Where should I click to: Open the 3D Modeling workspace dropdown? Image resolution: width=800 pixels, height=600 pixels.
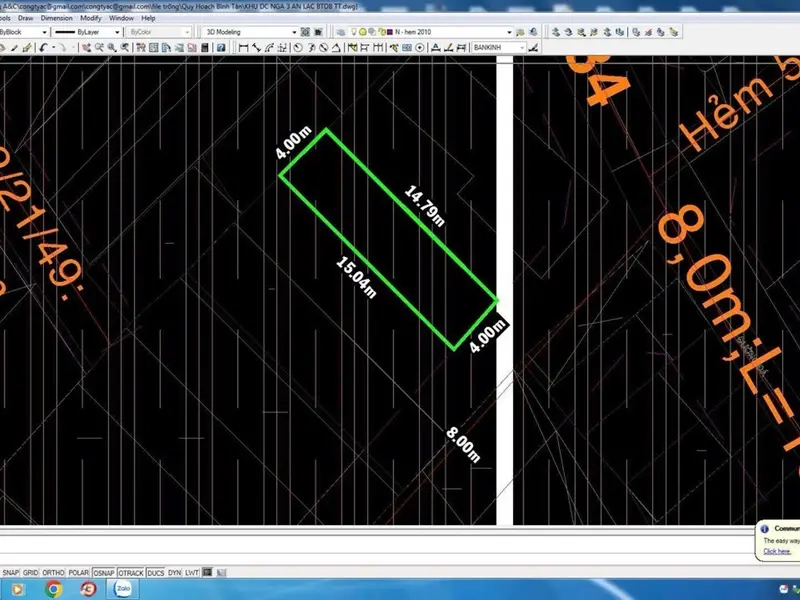click(294, 32)
